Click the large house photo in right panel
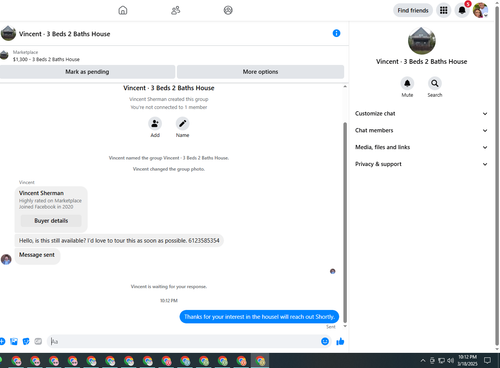 pos(422,41)
